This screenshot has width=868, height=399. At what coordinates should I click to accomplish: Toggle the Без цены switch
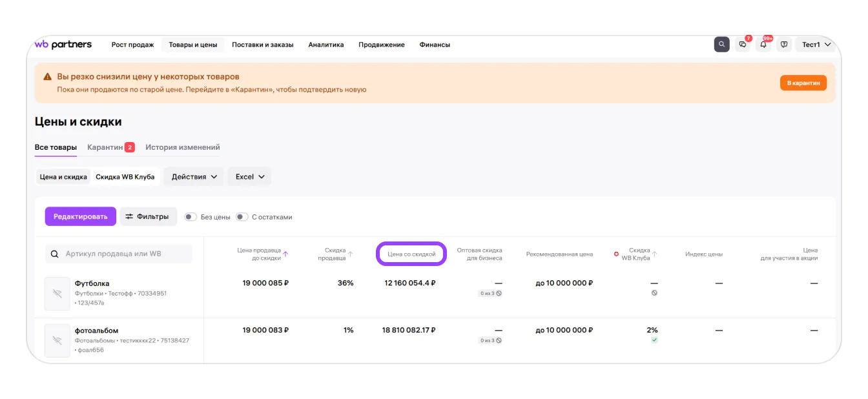tap(191, 217)
